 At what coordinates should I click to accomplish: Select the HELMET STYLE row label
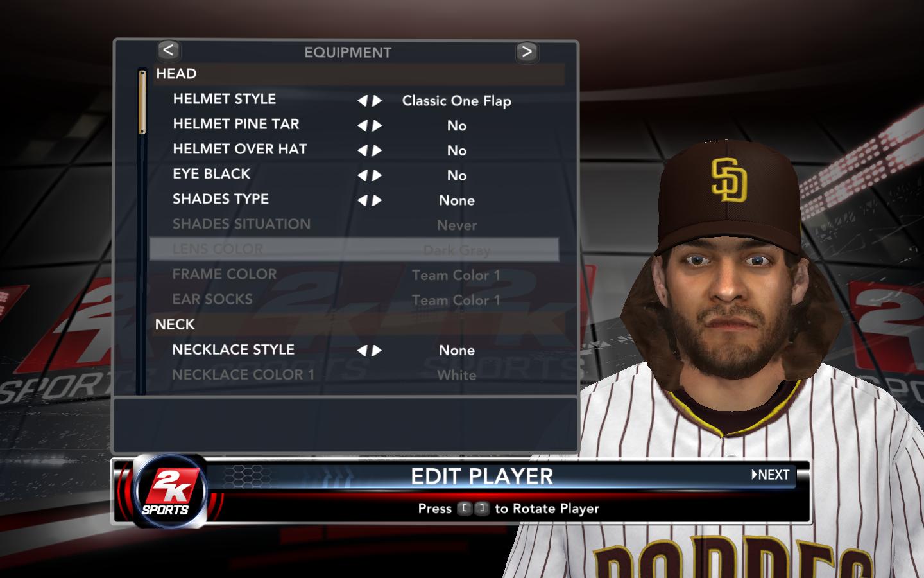tap(225, 99)
